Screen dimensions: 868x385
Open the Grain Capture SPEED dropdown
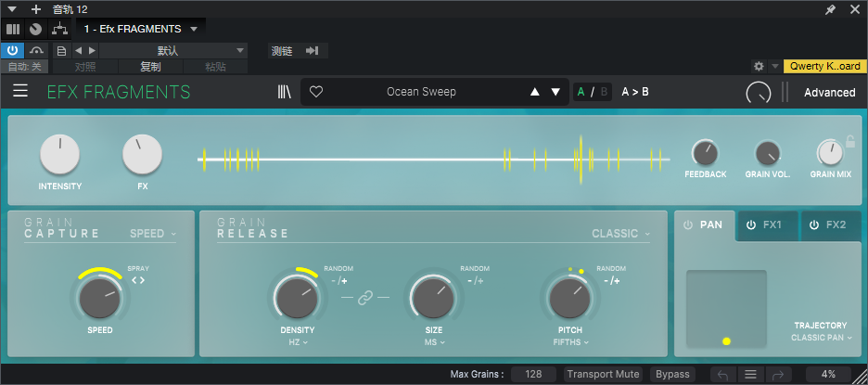(x=153, y=234)
